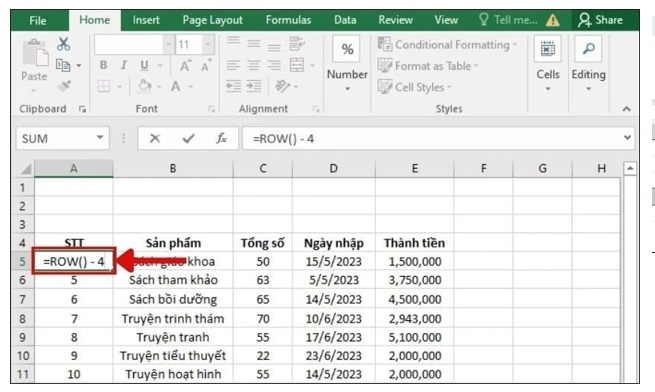
Task: Confirm formula with the checkmark icon
Action: (x=188, y=138)
